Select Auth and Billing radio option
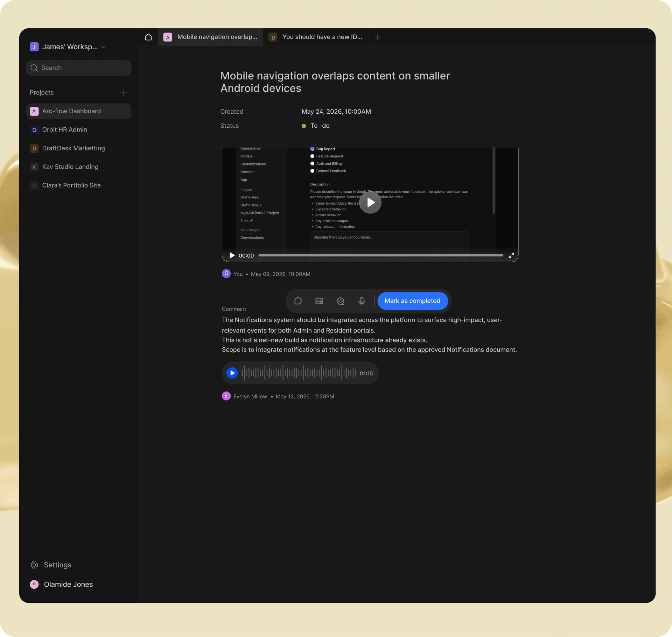The image size is (672, 637). pyautogui.click(x=312, y=164)
